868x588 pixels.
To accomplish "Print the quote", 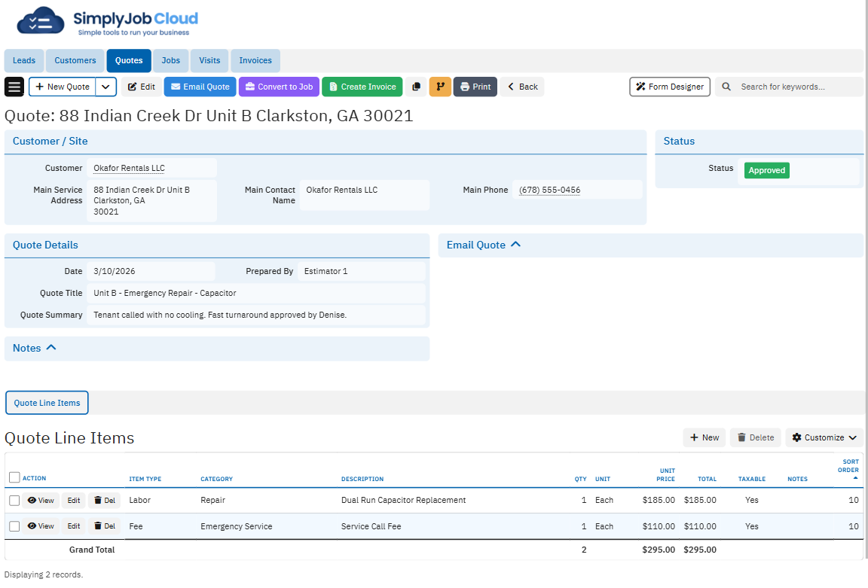I will point(475,87).
